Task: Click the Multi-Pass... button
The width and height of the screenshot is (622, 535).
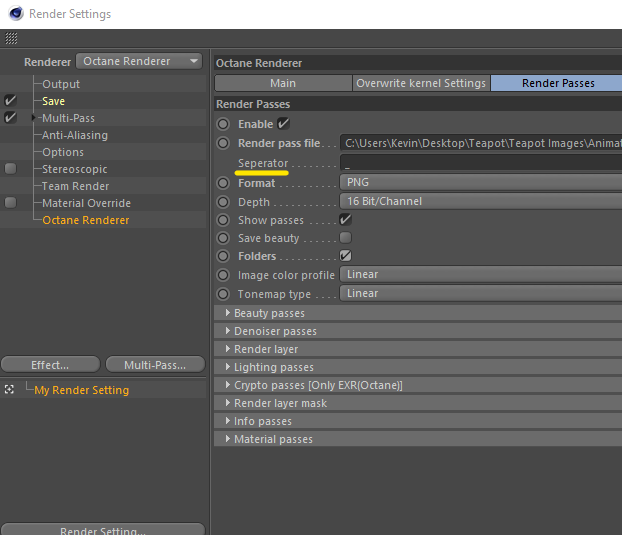Action: coord(155,364)
